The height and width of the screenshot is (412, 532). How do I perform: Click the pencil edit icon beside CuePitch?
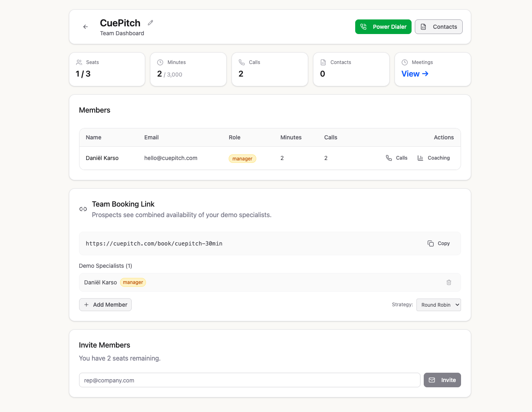pyautogui.click(x=150, y=23)
